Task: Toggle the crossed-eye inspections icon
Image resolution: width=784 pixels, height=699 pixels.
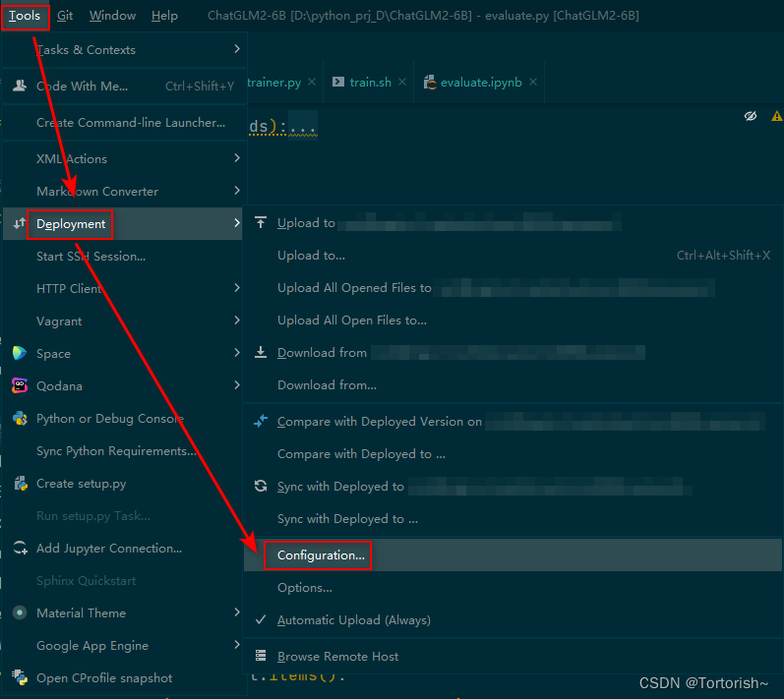Action: pos(750,116)
